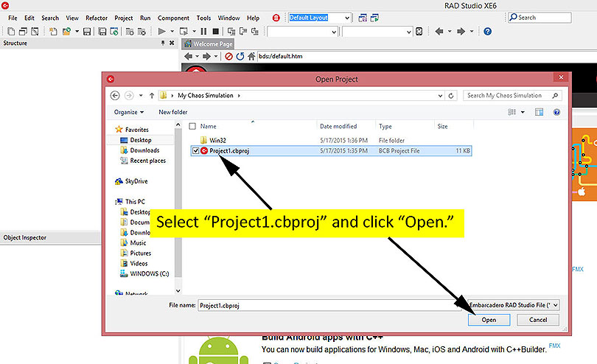This screenshot has width=597, height=364.
Task: Click the Open button
Action: [x=489, y=320]
